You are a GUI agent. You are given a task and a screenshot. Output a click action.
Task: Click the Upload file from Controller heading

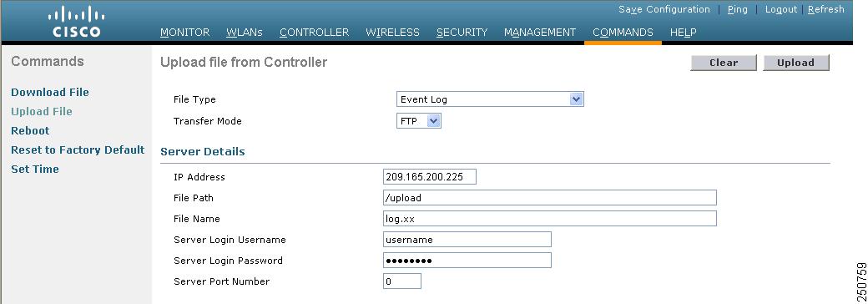click(244, 63)
